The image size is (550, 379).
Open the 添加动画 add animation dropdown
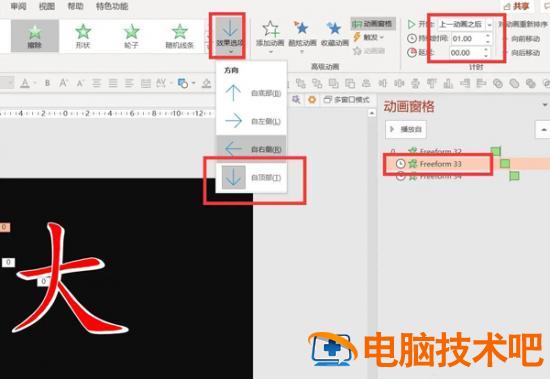(270, 37)
